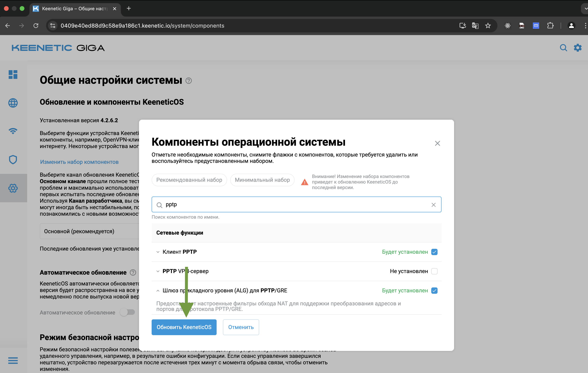Toggle the Автоматическое обновление switch
Viewport: 588px width, 373px height.
pyautogui.click(x=127, y=312)
